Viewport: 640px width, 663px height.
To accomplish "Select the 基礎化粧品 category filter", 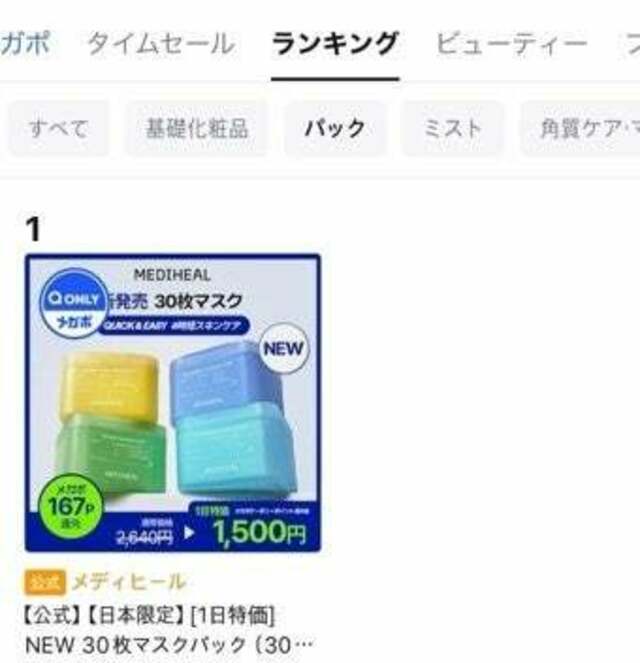I will [196, 129].
